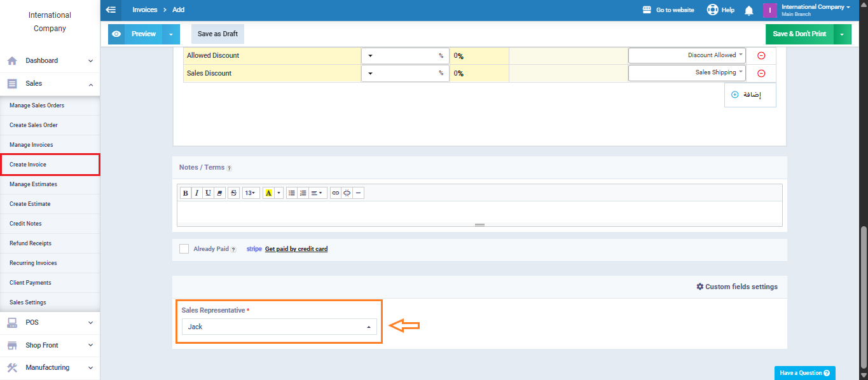
Task: Expand the Save & Don't Print arrow
Action: coord(842,34)
